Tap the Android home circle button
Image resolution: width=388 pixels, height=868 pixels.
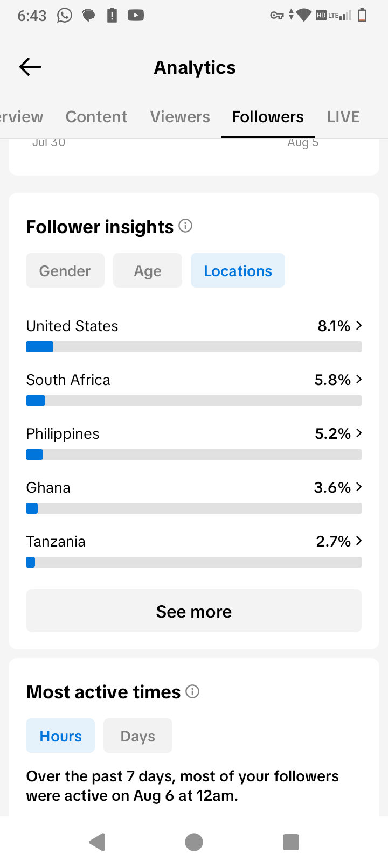click(x=194, y=842)
